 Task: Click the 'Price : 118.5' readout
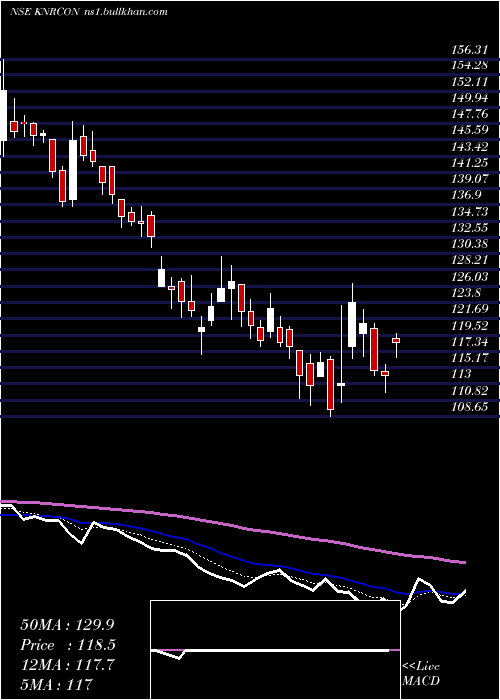[x=68, y=645]
